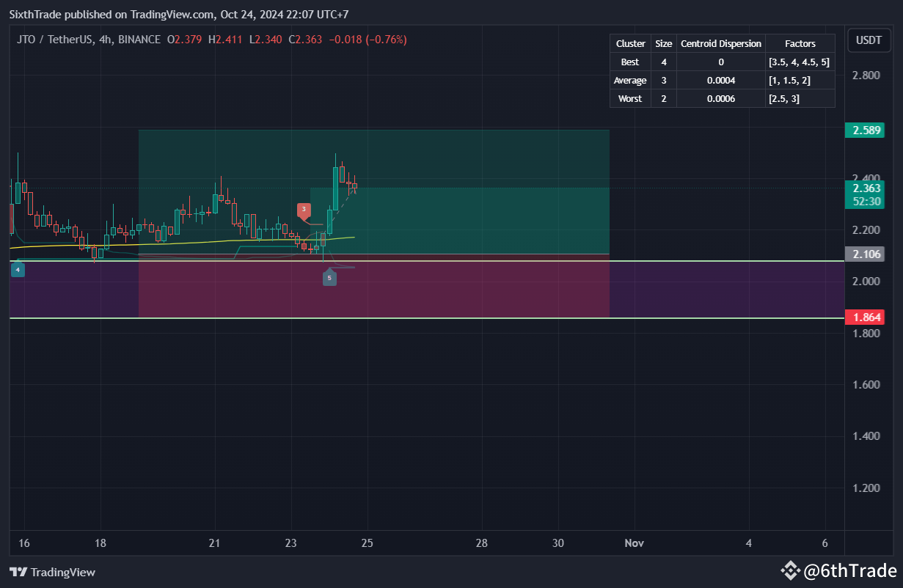Select the Worst cluster row
The width and height of the screenshot is (903, 588).
(x=629, y=98)
